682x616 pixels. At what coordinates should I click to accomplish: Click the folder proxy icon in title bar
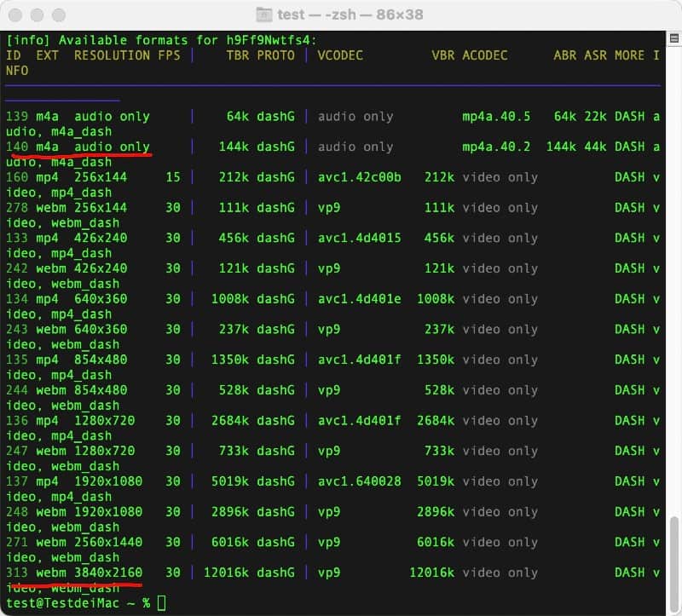[265, 14]
